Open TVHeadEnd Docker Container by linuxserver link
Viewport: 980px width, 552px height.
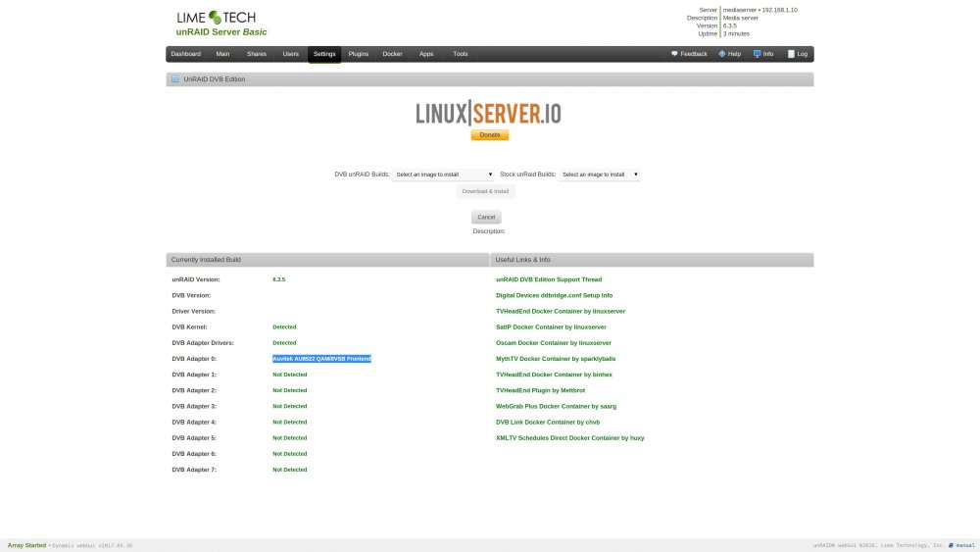click(560, 312)
